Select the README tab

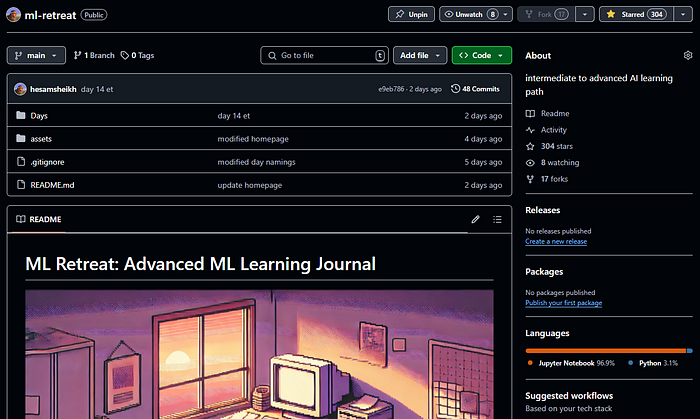point(39,219)
